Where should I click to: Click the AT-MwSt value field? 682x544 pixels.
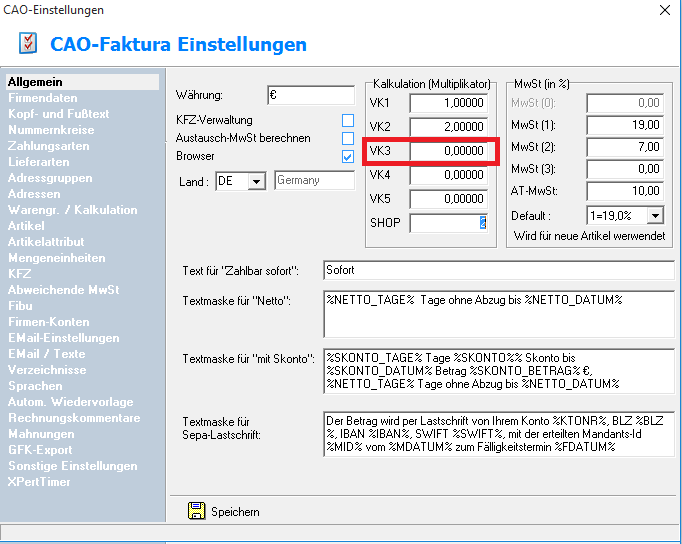tap(625, 191)
